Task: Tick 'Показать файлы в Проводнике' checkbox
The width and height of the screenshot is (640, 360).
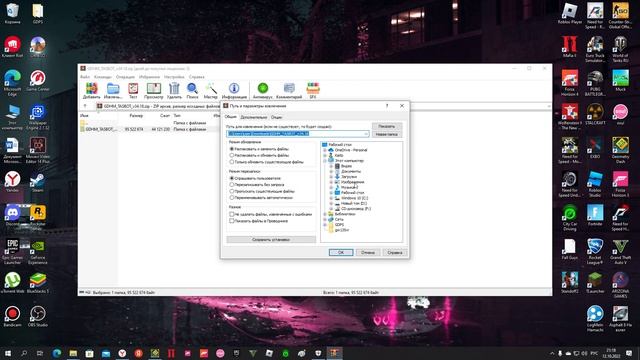Action: pyautogui.click(x=232, y=221)
